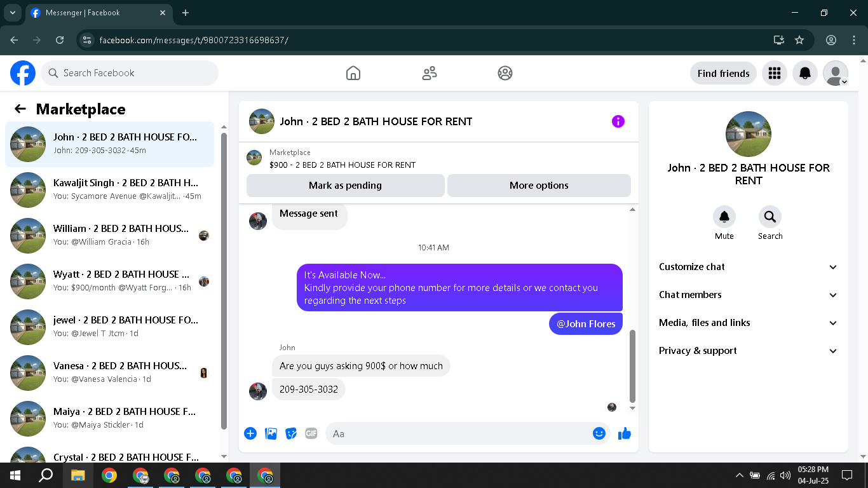This screenshot has height=488, width=868.
Task: Open the account profile picture menu
Action: pos(836,73)
